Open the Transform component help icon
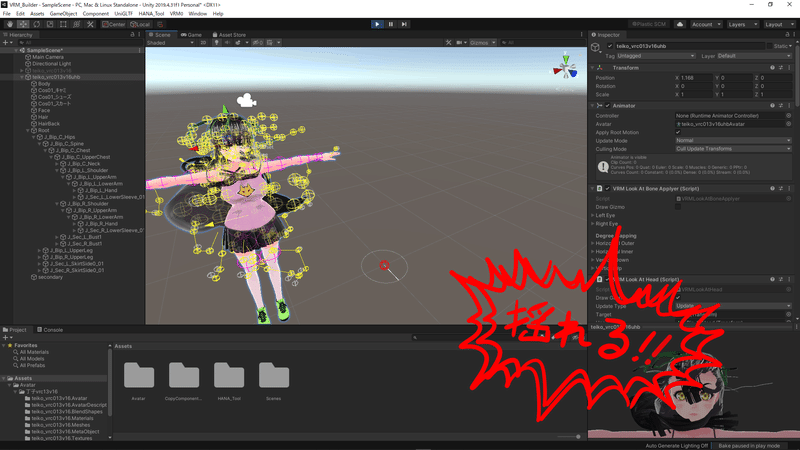 click(x=772, y=68)
